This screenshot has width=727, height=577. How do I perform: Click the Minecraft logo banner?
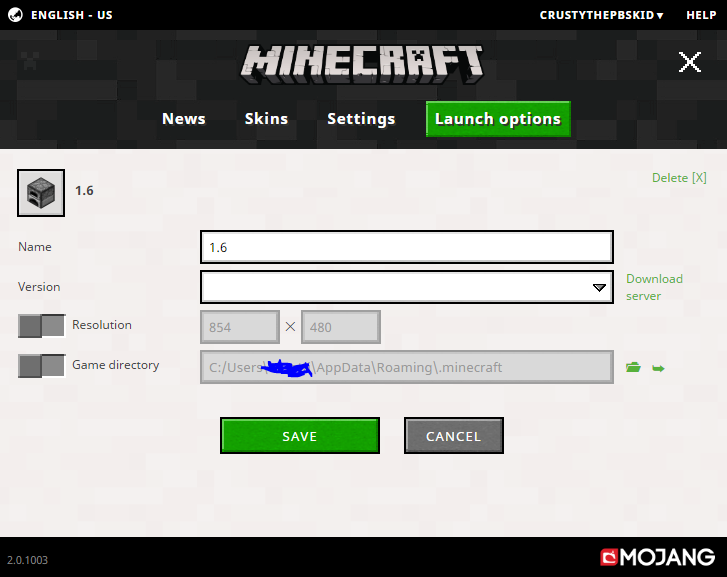362,64
